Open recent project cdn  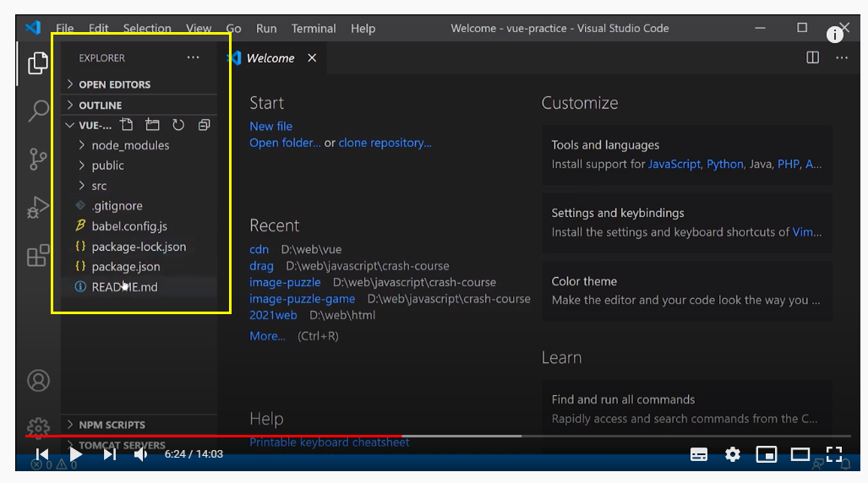[x=259, y=250]
